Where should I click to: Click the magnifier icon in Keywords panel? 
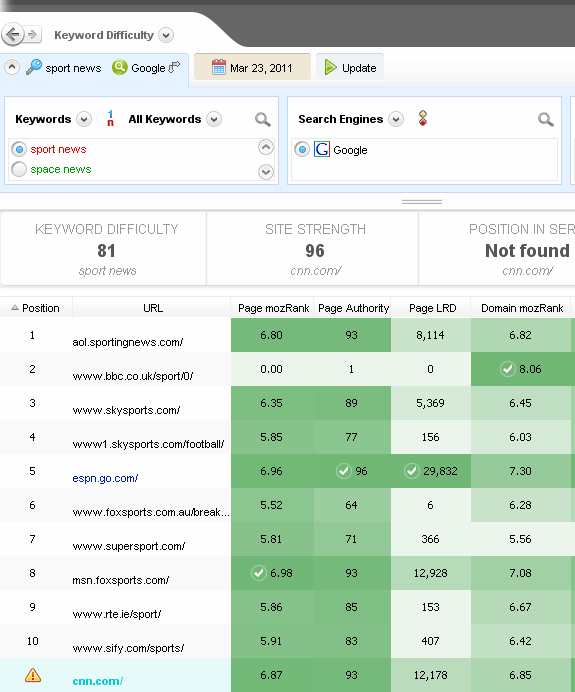pyautogui.click(x=263, y=119)
